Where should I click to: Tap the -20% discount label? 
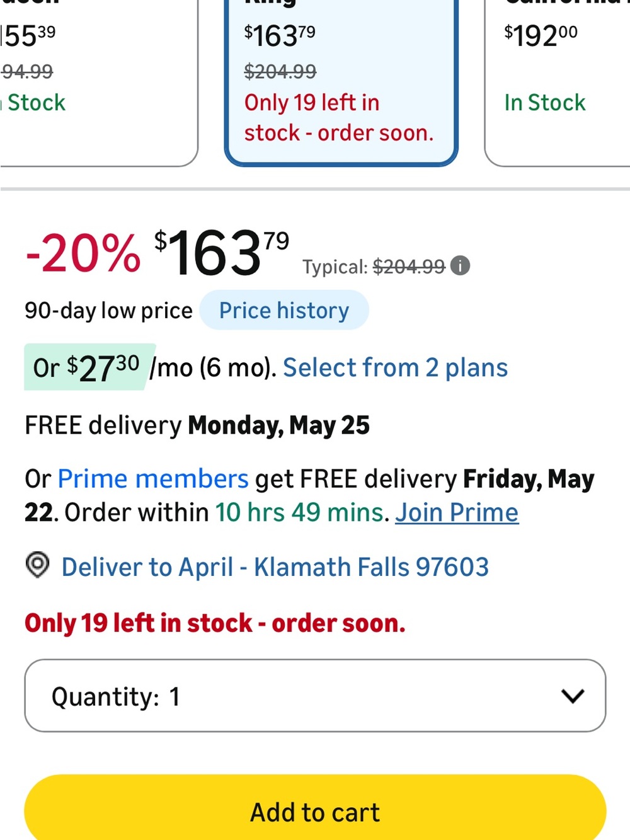pos(83,253)
